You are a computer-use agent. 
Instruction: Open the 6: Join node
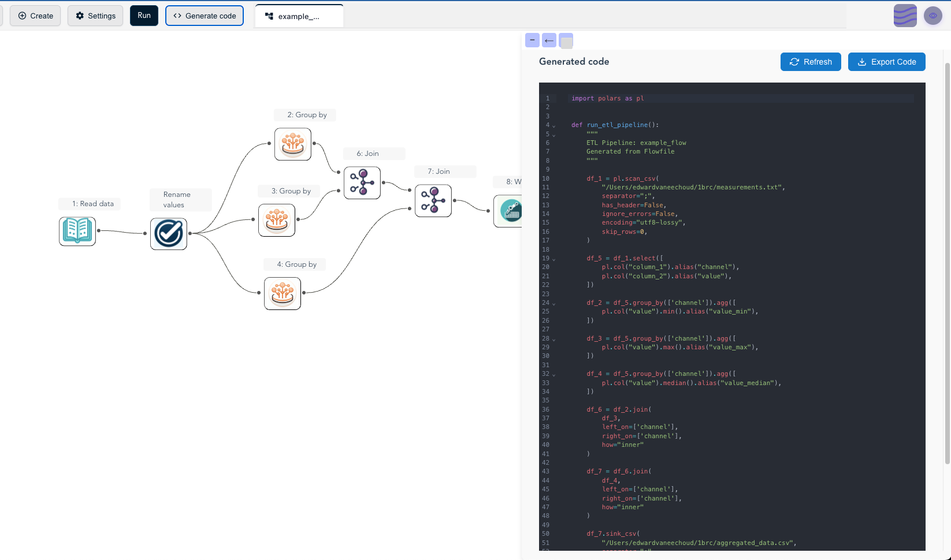362,182
